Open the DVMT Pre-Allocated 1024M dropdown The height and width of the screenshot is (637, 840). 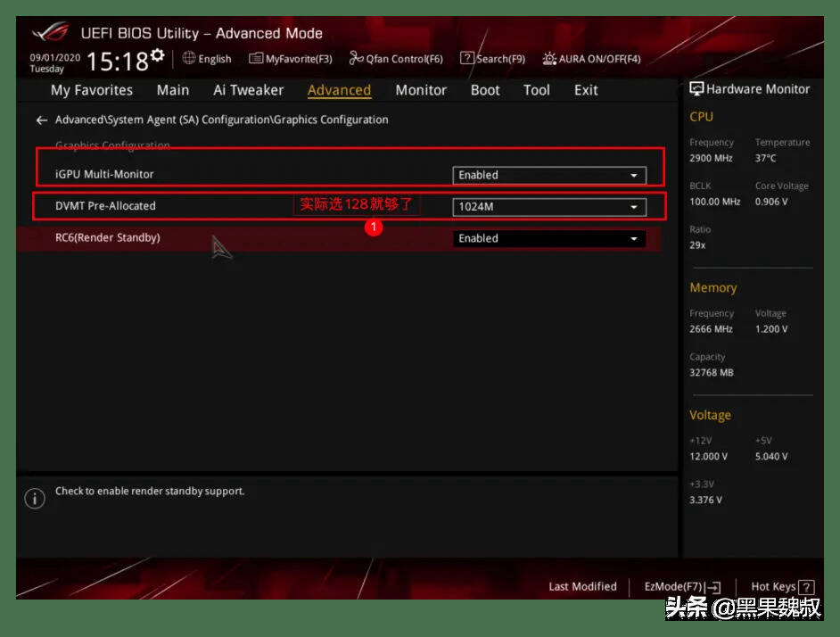pyautogui.click(x=549, y=207)
